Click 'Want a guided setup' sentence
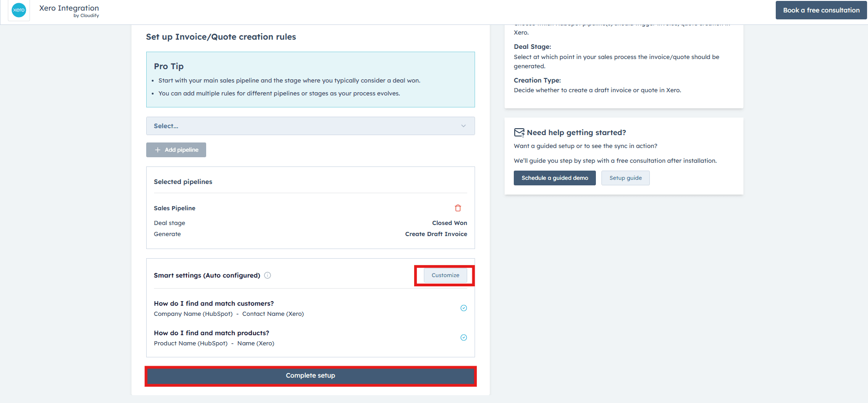Image resolution: width=868 pixels, height=403 pixels. [x=586, y=146]
